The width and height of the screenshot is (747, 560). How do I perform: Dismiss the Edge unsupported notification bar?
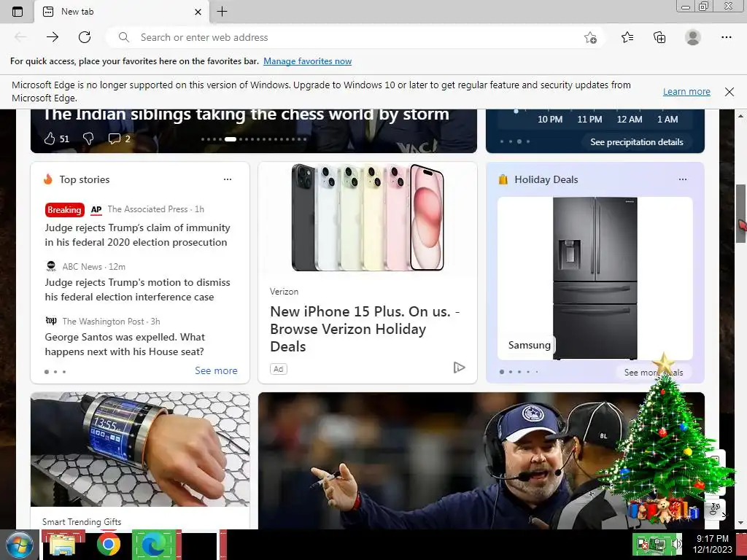(x=729, y=91)
